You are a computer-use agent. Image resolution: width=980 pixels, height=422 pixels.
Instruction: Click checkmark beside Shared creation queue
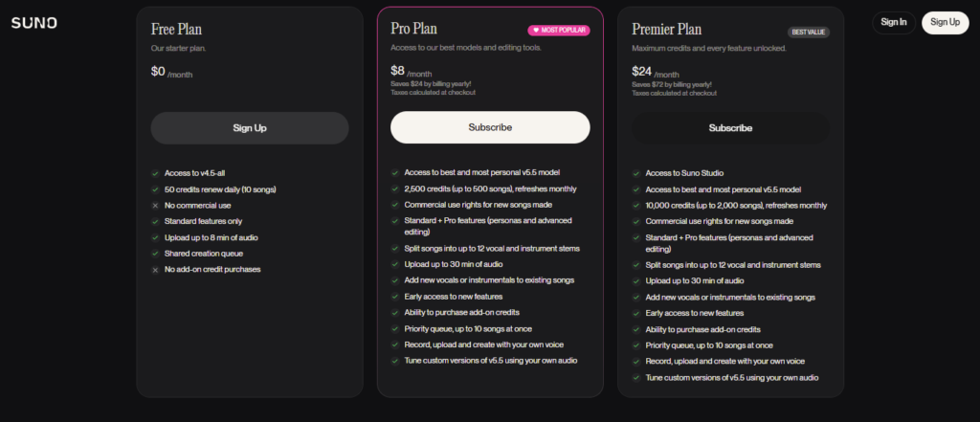click(x=155, y=253)
